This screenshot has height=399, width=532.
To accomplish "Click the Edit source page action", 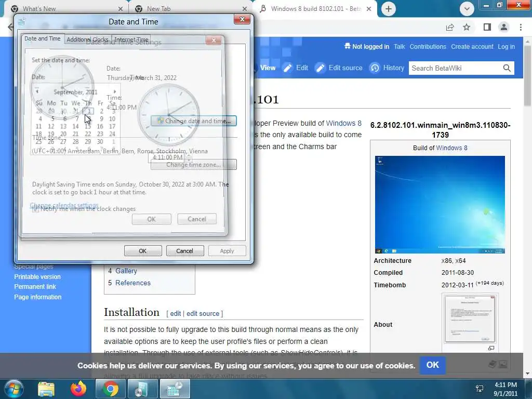I will coord(339,68).
